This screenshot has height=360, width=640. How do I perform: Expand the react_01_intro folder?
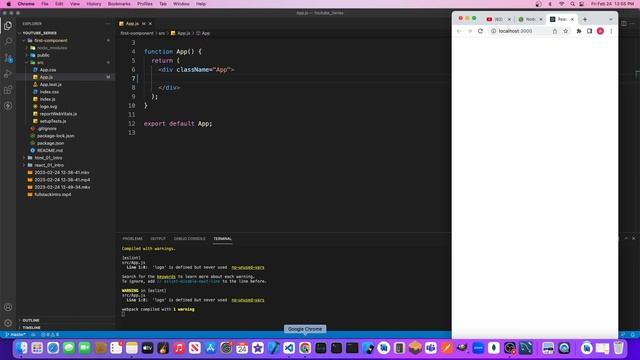(x=24, y=165)
